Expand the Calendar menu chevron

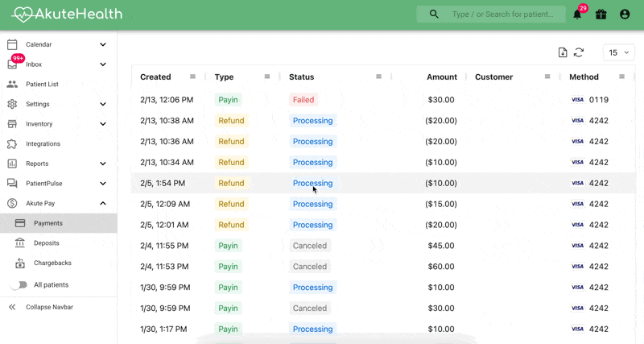(x=103, y=45)
